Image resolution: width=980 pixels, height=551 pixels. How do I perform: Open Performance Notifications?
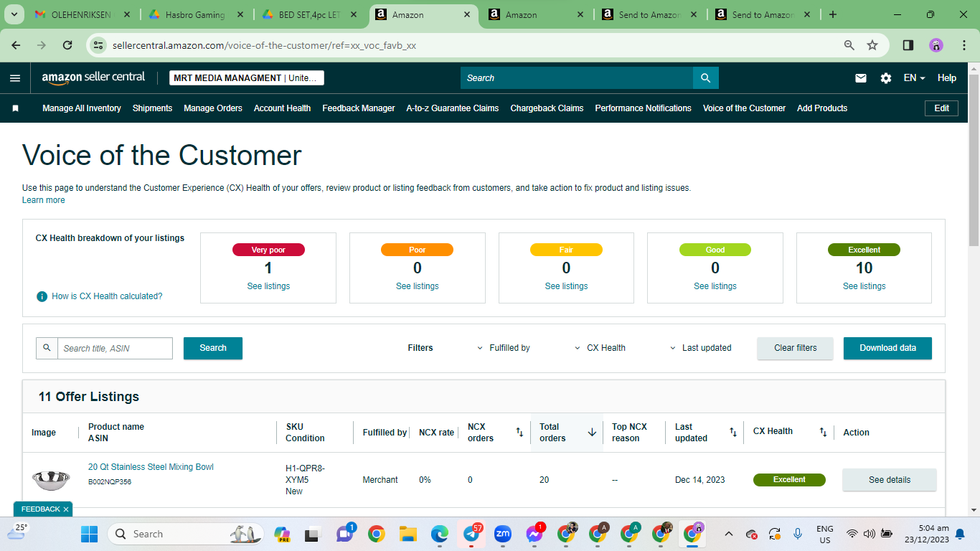tap(644, 108)
